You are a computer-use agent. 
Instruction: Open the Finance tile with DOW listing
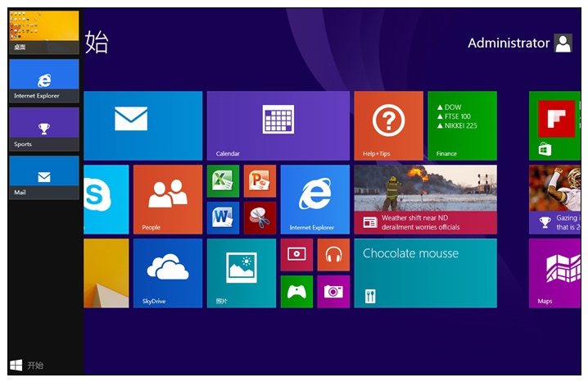(x=462, y=125)
